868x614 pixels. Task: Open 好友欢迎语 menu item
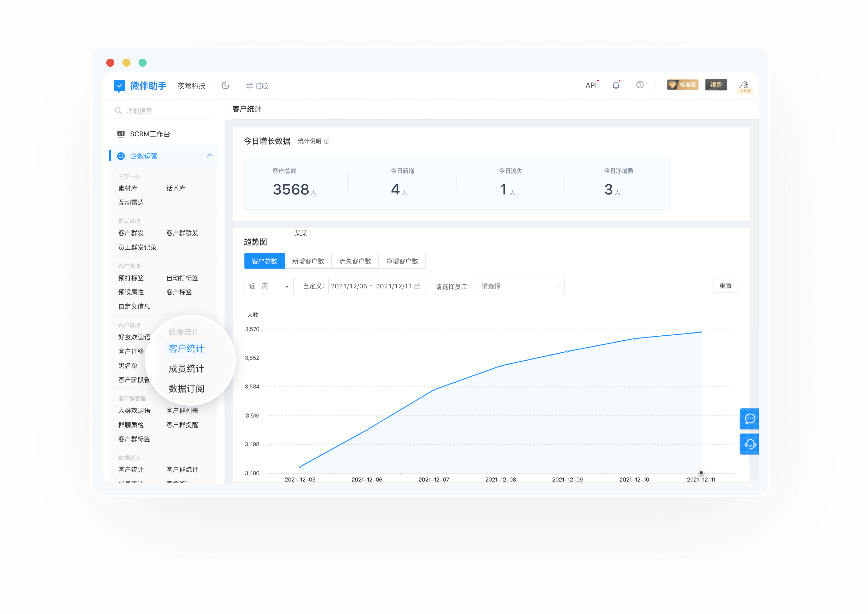point(134,337)
